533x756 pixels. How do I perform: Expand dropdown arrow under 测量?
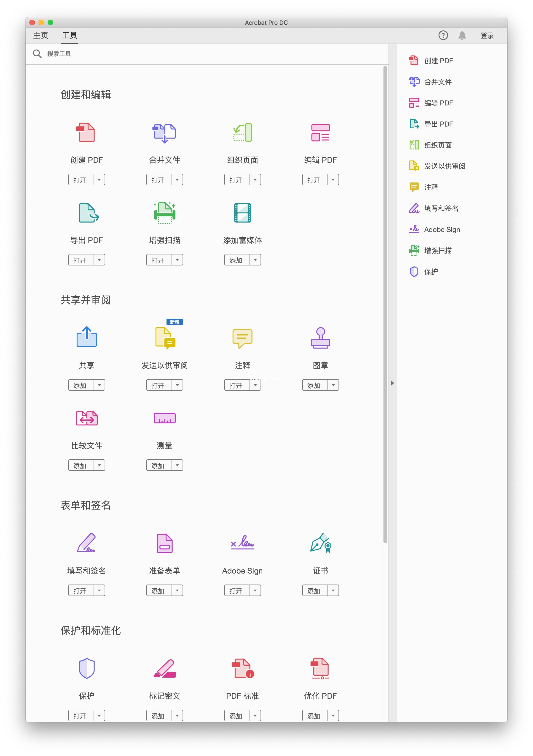(x=177, y=465)
